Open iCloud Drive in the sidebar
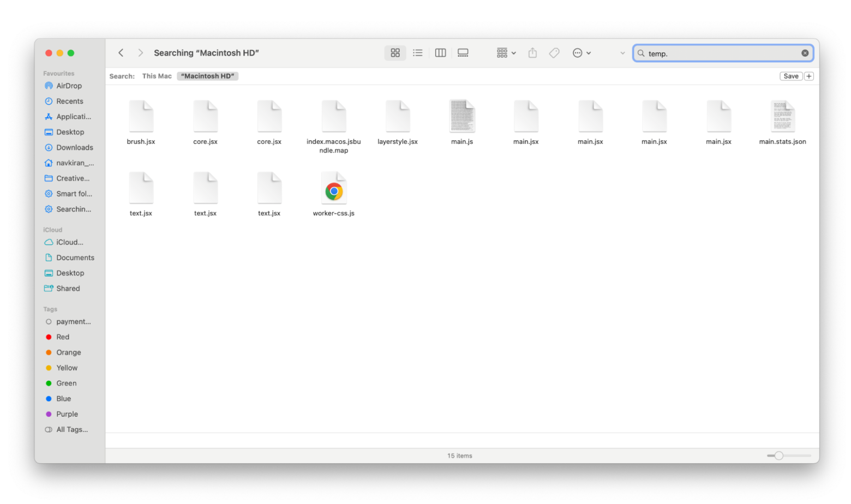This screenshot has width=851, height=504. (x=69, y=242)
